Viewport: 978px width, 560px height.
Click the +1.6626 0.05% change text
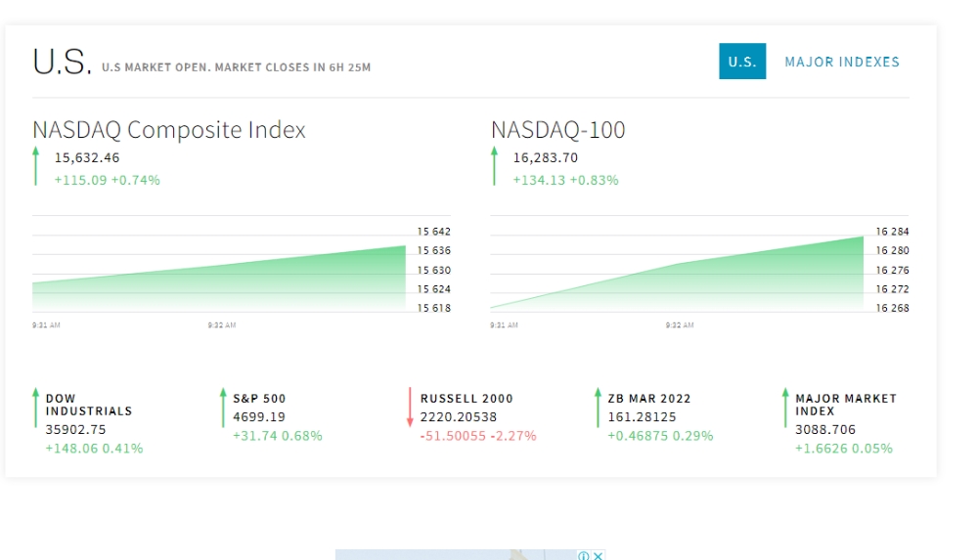click(844, 449)
